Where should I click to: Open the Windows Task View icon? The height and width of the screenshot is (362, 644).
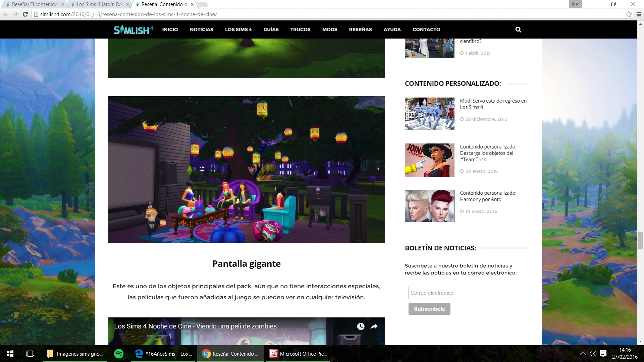(x=30, y=354)
